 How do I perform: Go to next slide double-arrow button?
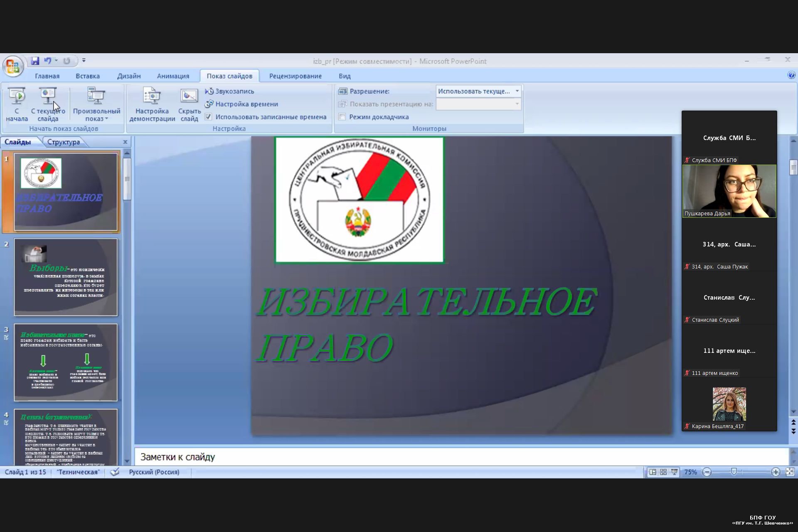(x=793, y=432)
